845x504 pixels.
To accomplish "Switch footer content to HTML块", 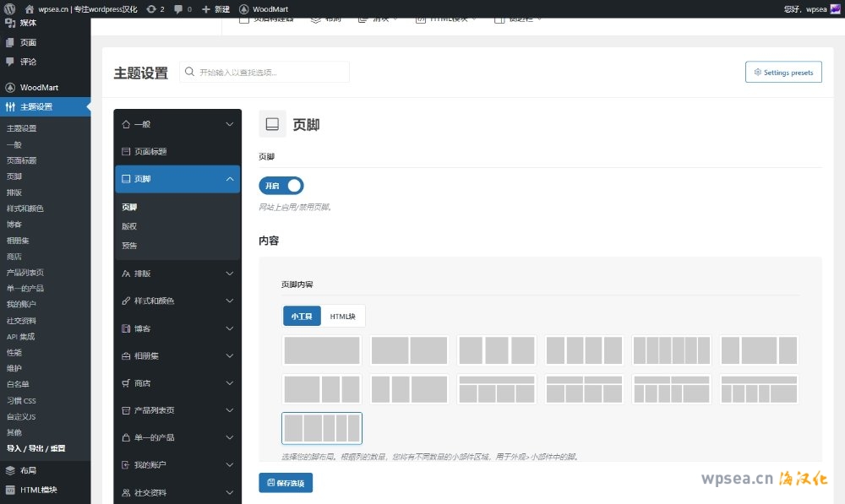I will pyautogui.click(x=342, y=316).
